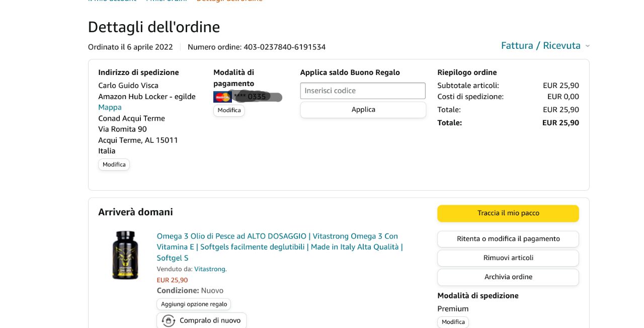Select Ritenta o modifica il pagamento

[x=508, y=239]
